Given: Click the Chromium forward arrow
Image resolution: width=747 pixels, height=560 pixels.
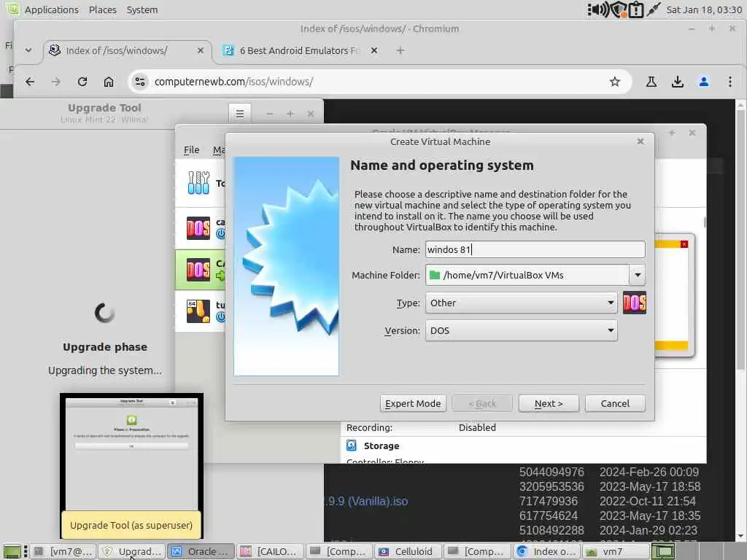Looking at the screenshot, I should point(55,82).
